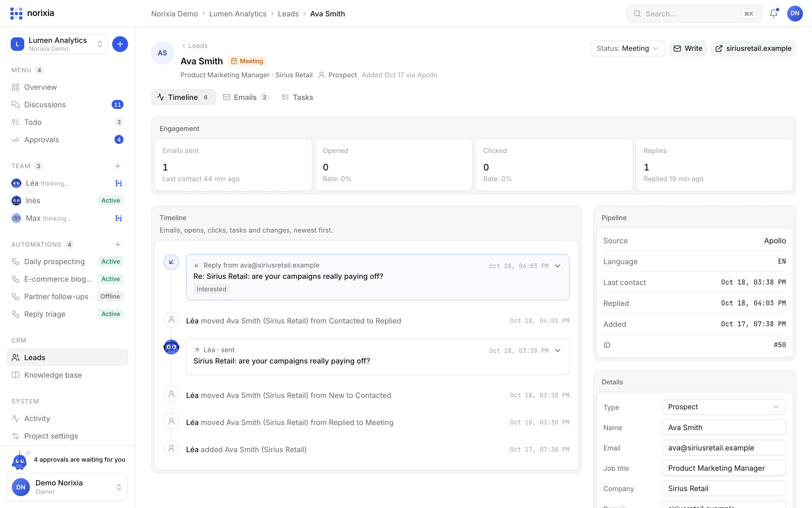Image resolution: width=812 pixels, height=508 pixels.
Task: Open Approvals page
Action: (67, 139)
